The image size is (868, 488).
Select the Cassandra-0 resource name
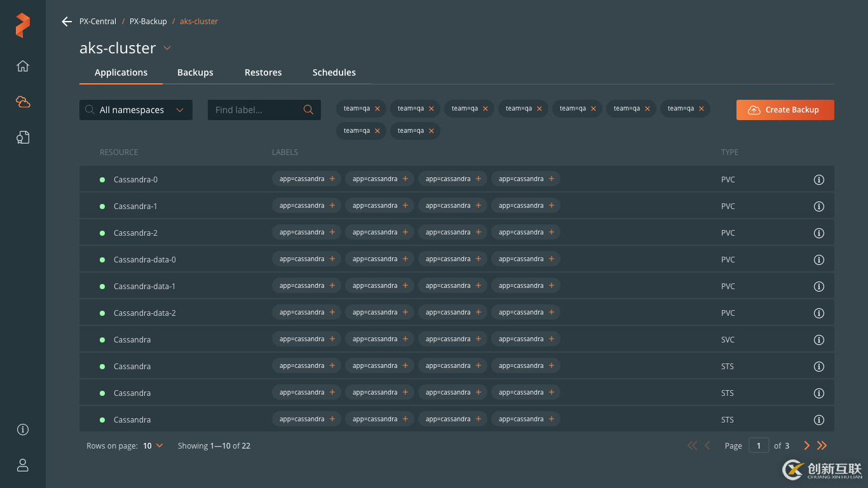click(135, 180)
